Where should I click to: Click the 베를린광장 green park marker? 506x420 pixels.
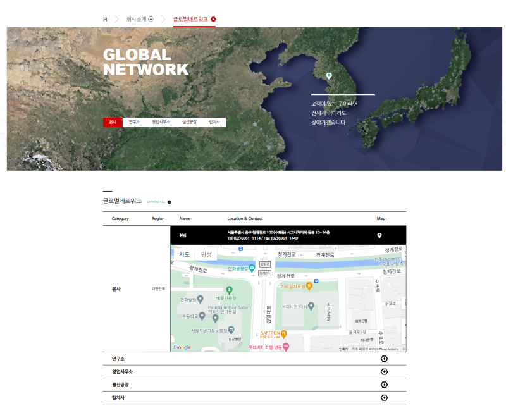[230, 290]
